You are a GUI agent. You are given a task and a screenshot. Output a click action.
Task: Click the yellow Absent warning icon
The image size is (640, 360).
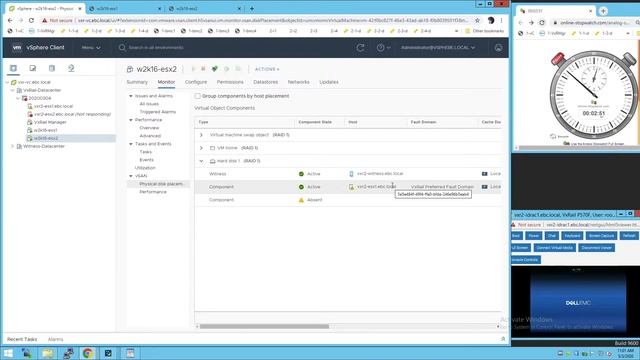tap(301, 200)
